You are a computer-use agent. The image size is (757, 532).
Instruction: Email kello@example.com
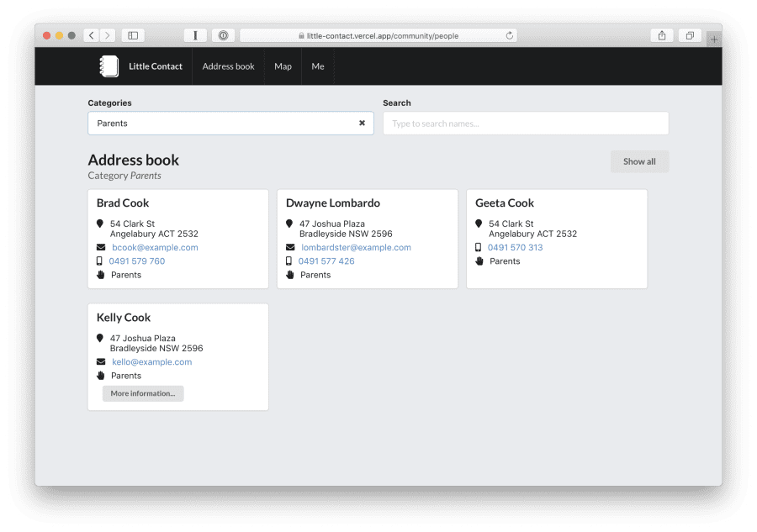(x=151, y=361)
